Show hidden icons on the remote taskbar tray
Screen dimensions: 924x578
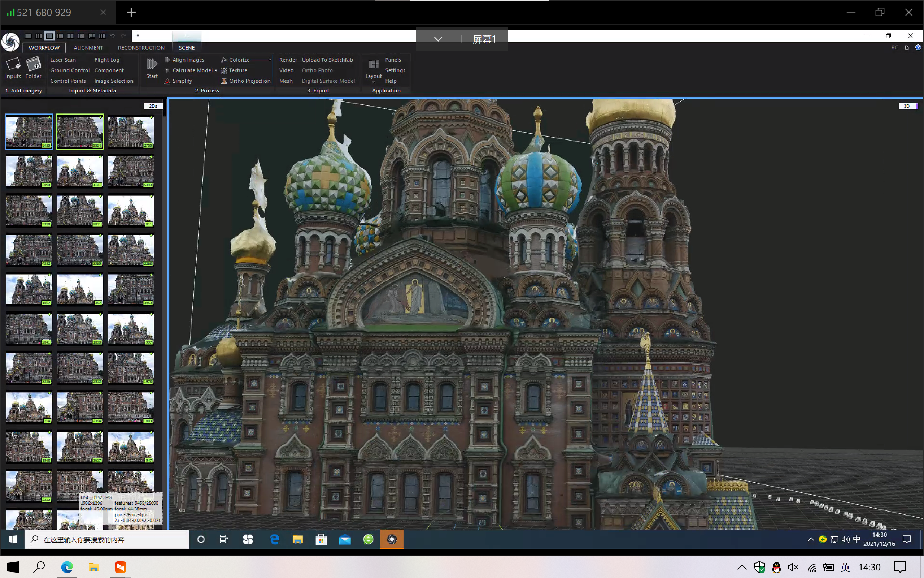pyautogui.click(x=811, y=539)
